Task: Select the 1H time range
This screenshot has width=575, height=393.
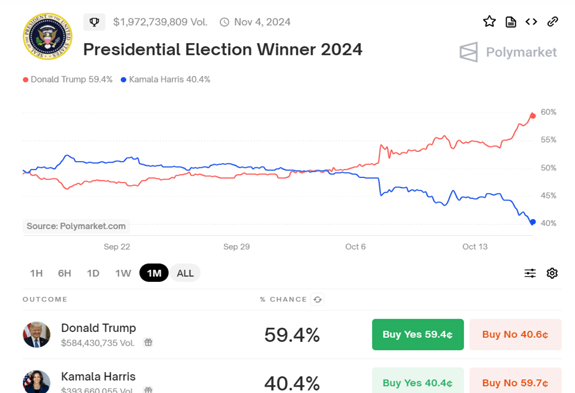Action: [x=36, y=273]
